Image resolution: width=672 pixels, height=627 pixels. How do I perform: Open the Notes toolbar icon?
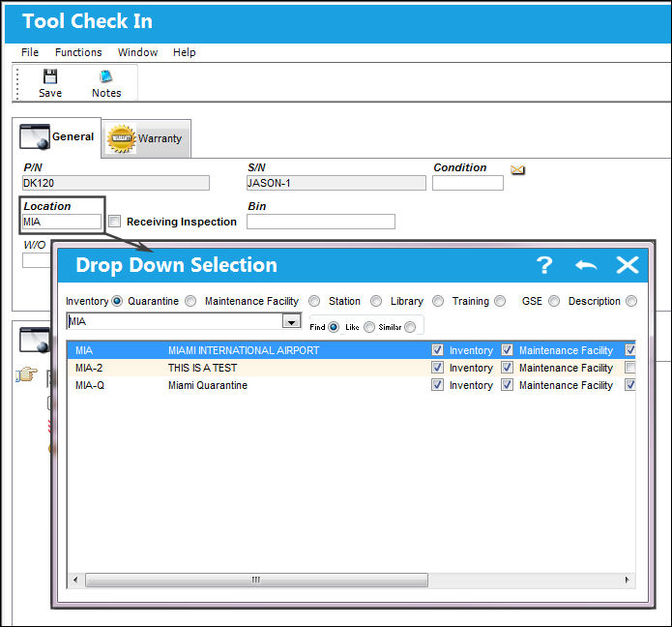(105, 77)
